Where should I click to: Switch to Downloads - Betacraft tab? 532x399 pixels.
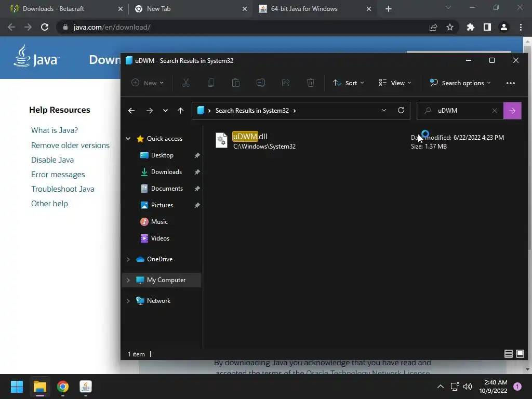tap(64, 9)
